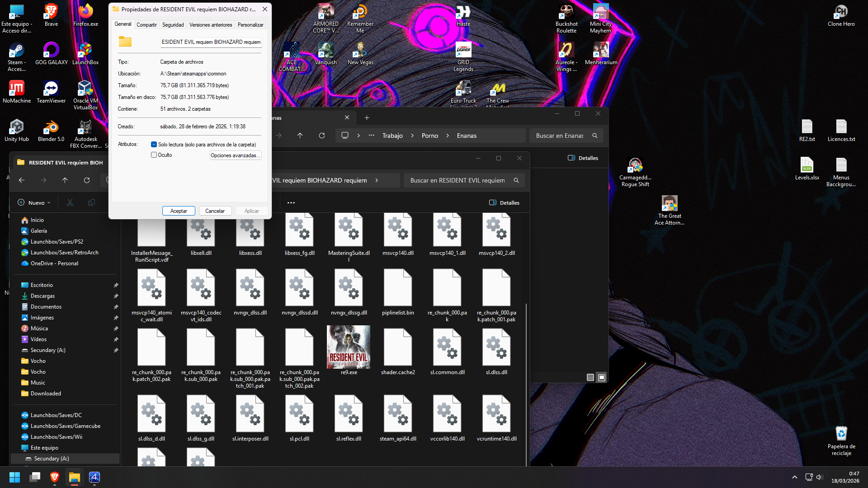Open Opciones avanzadas dialog
The width and height of the screenshot is (868, 488).
pyautogui.click(x=236, y=155)
